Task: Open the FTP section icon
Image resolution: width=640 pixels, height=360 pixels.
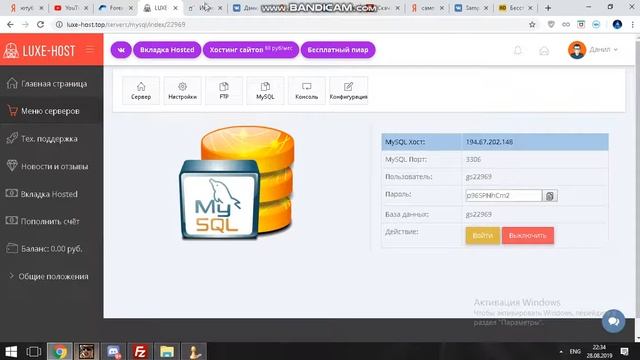Action: tap(224, 91)
